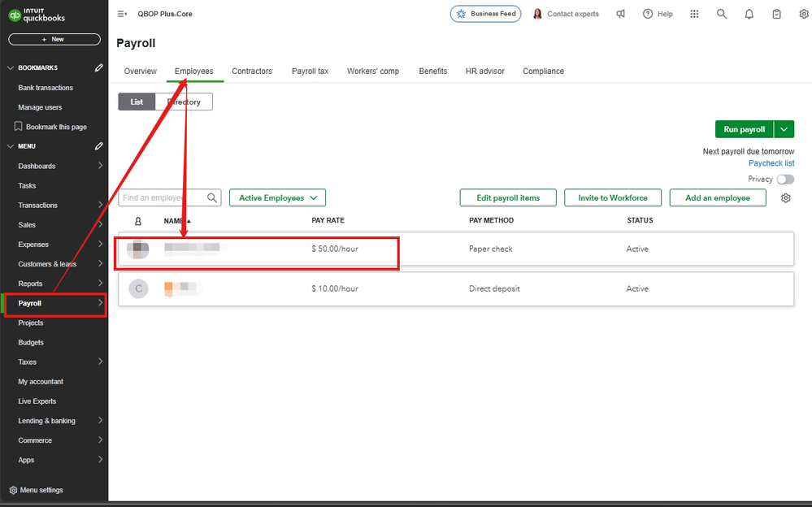Click the $ 10.00/hour pay rate cell
Image resolution: width=812 pixels, height=507 pixels.
[x=335, y=289]
